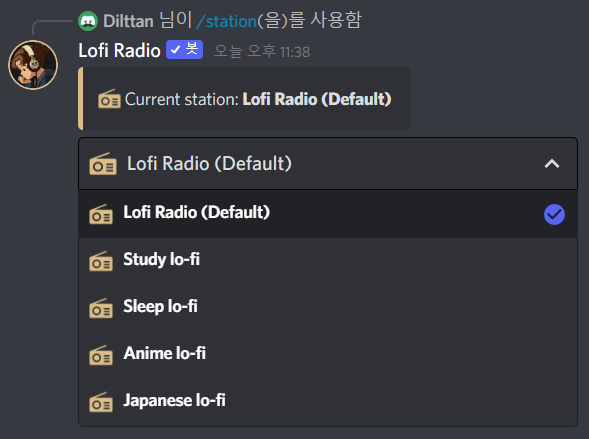Click the radio icon beside Japanese lo-fi
This screenshot has width=589, height=439.
pos(101,402)
